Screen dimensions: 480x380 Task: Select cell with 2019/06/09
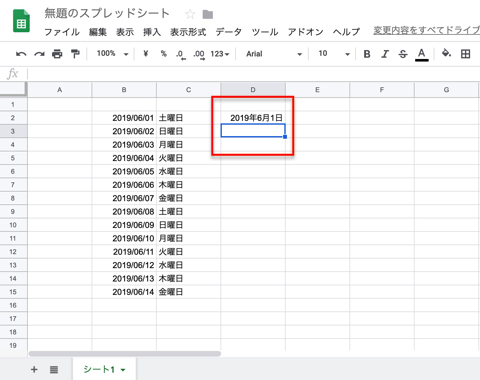pos(124,225)
